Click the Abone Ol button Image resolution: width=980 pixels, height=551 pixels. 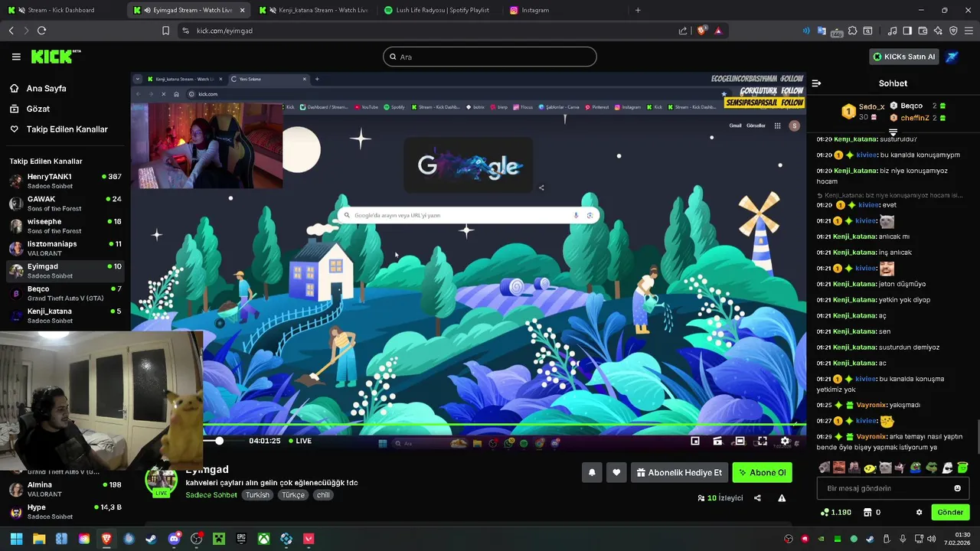pyautogui.click(x=762, y=473)
